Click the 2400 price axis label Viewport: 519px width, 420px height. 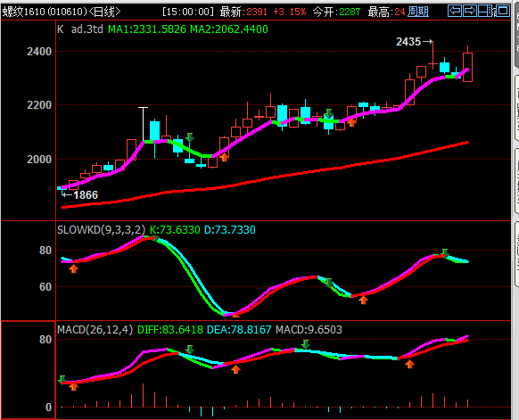[x=39, y=52]
